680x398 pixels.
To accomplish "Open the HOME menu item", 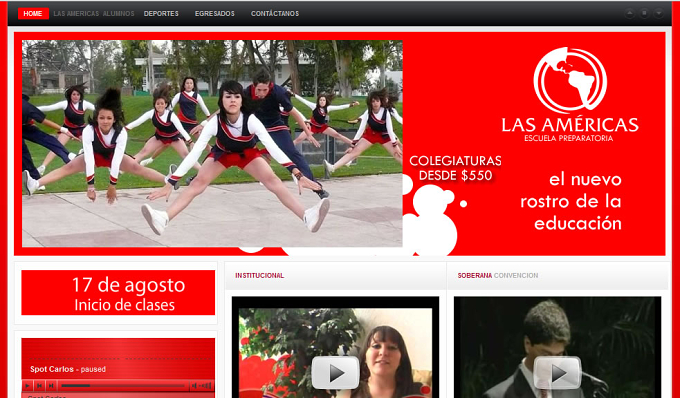I will pos(33,14).
